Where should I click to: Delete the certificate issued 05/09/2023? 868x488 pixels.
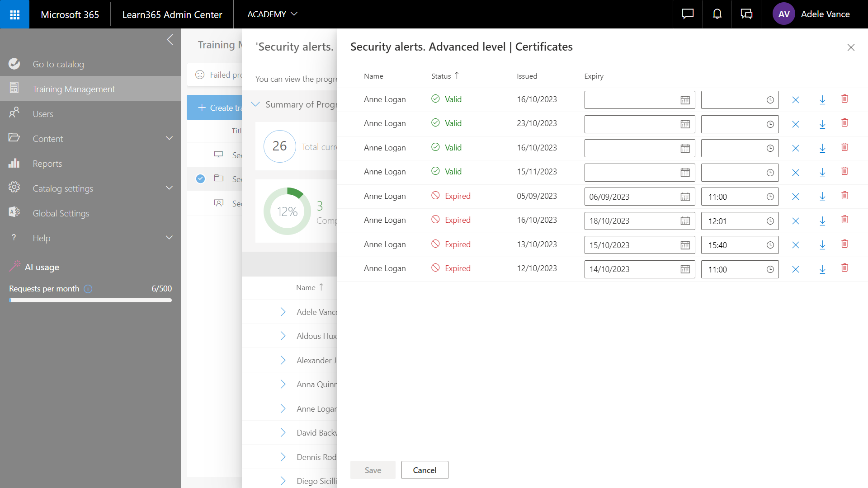point(844,196)
